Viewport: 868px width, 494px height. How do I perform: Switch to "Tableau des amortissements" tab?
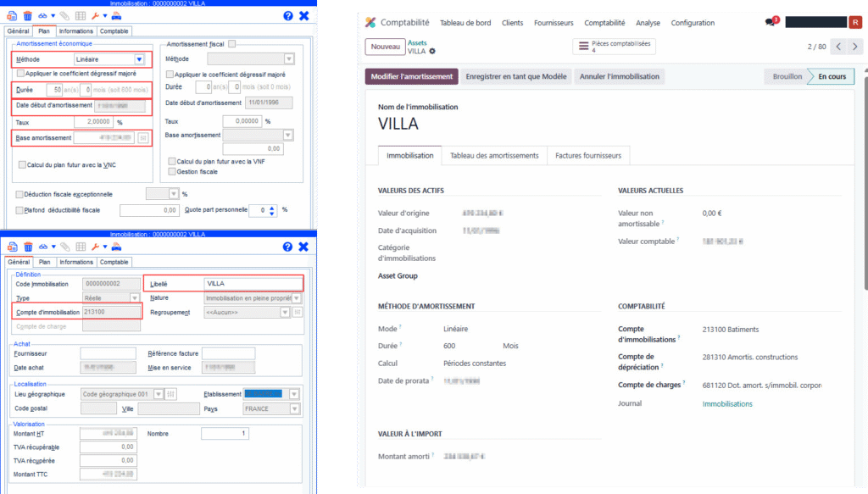tap(494, 156)
